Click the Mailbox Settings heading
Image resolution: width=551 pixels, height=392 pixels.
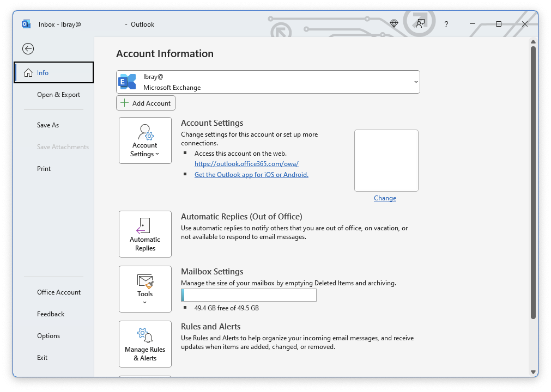(x=212, y=272)
